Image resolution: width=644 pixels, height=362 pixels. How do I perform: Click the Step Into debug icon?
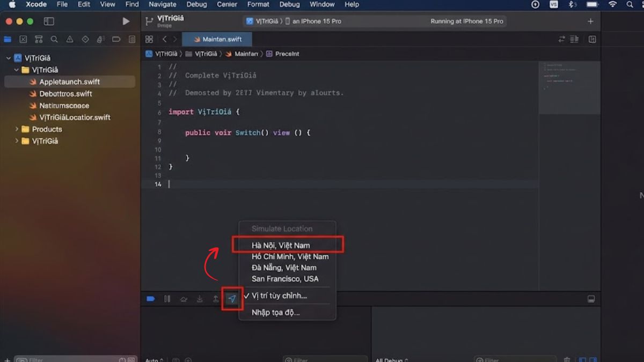coord(200,299)
